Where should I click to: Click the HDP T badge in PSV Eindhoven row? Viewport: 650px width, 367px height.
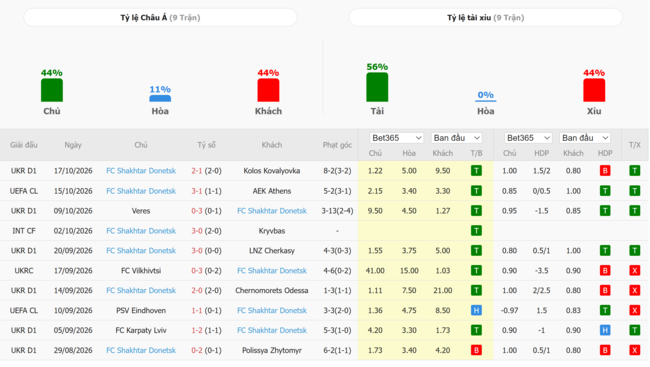tap(605, 310)
